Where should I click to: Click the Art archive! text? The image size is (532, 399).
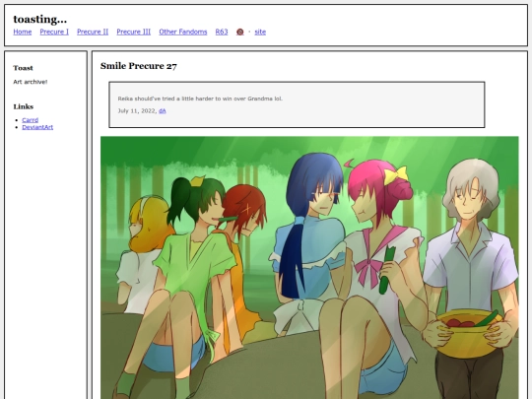(x=31, y=82)
